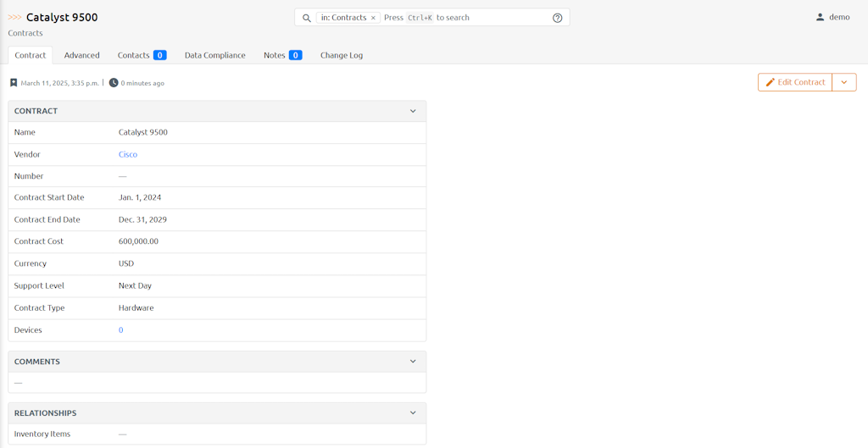The image size is (868, 448).
Task: Open dropdown arrow next to Edit Contract
Action: (843, 82)
